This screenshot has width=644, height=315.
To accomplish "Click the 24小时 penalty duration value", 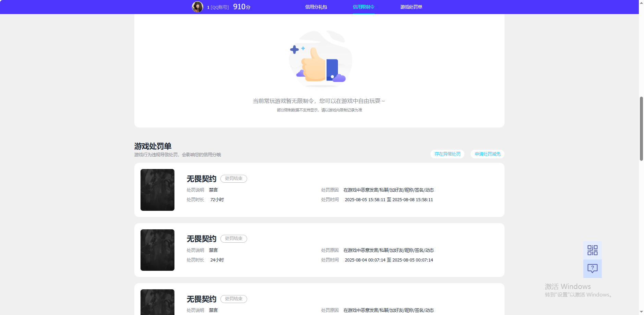I will tap(217, 260).
